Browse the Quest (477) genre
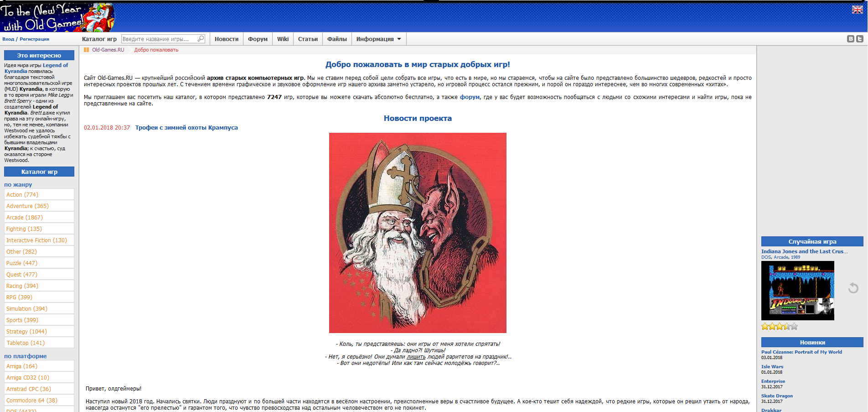The image size is (868, 412). [x=39, y=274]
